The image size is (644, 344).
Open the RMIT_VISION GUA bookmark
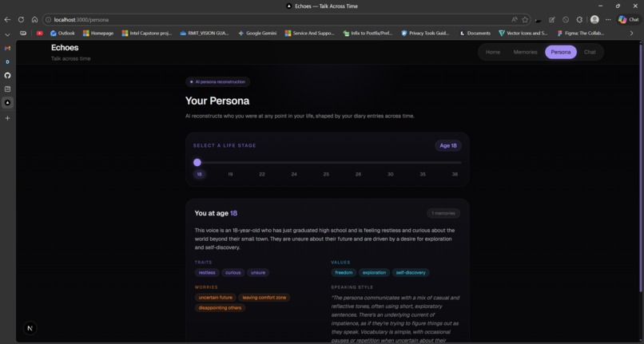tap(204, 34)
